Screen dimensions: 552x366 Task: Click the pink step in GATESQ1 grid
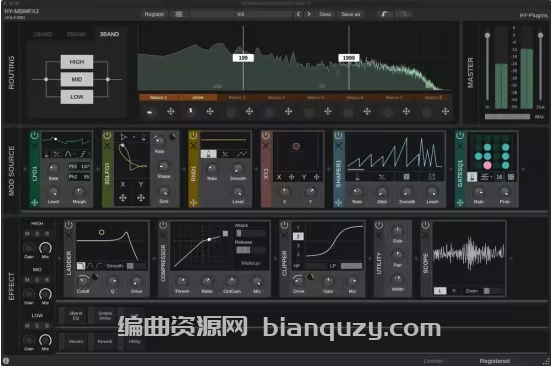pyautogui.click(x=487, y=165)
